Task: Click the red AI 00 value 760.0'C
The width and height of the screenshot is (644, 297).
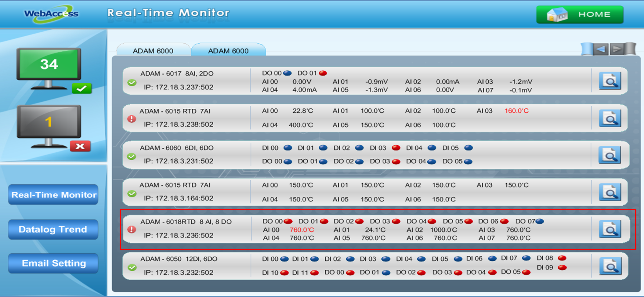Action: (302, 230)
